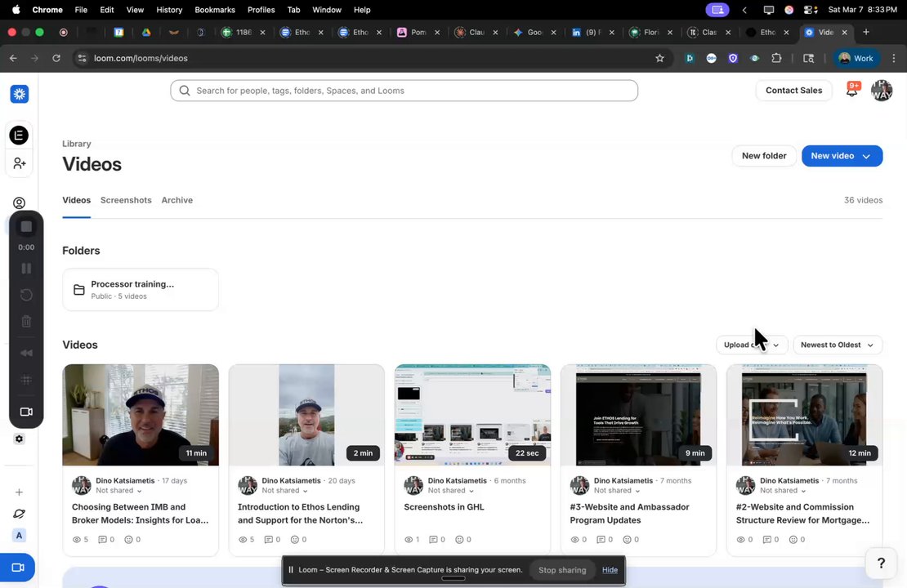Open comments icon on Choosing Between IMB video
The image size is (907, 588).
102,540
